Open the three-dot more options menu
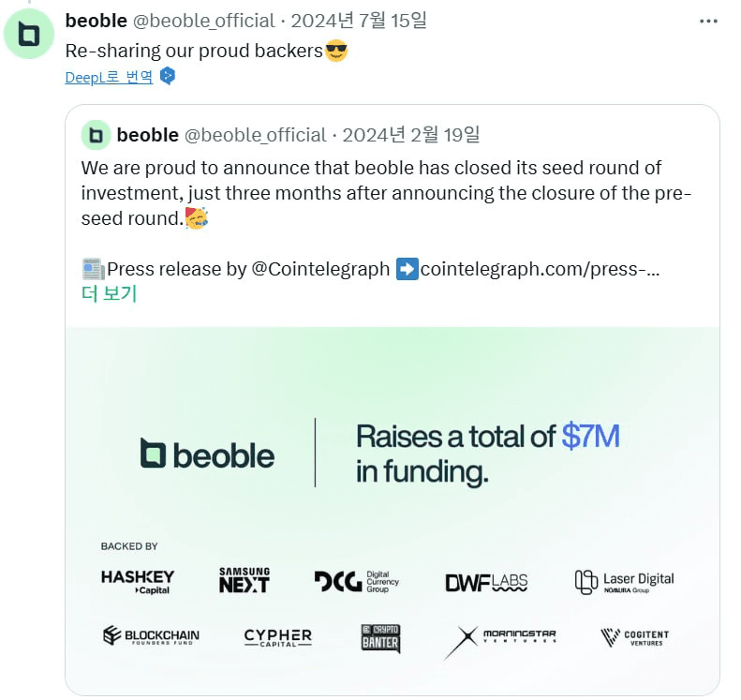Image resolution: width=741 pixels, height=700 pixels. coord(708,22)
